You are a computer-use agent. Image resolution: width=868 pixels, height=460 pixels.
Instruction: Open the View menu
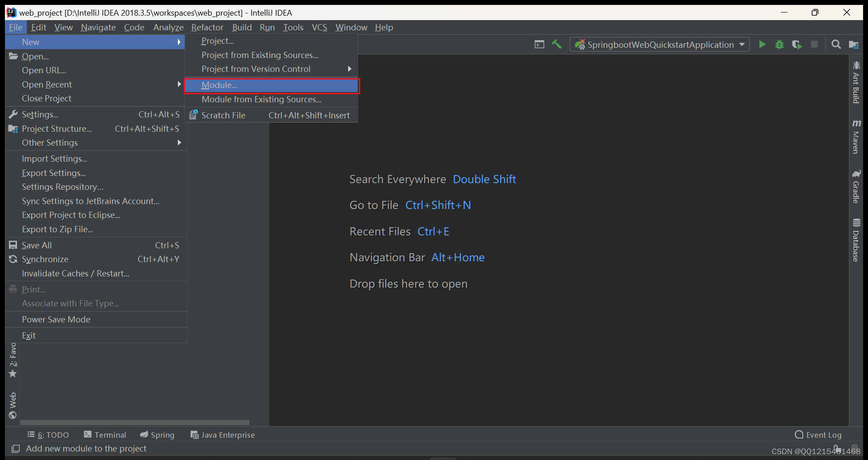point(63,27)
